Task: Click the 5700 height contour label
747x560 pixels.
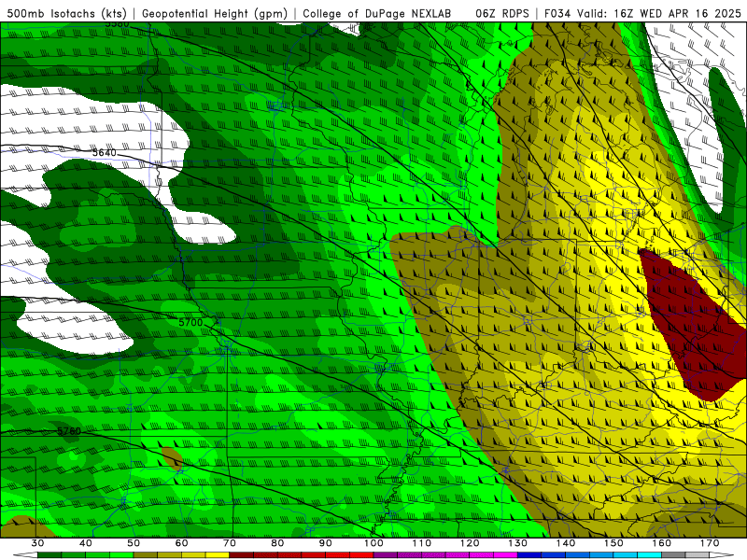Action: (x=190, y=322)
